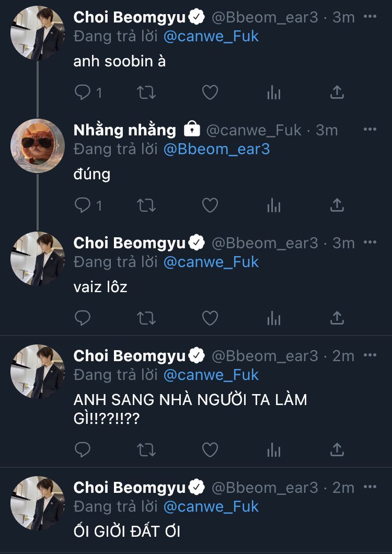Share the "đúng" tweet
The width and height of the screenshot is (392, 554).
point(337,205)
